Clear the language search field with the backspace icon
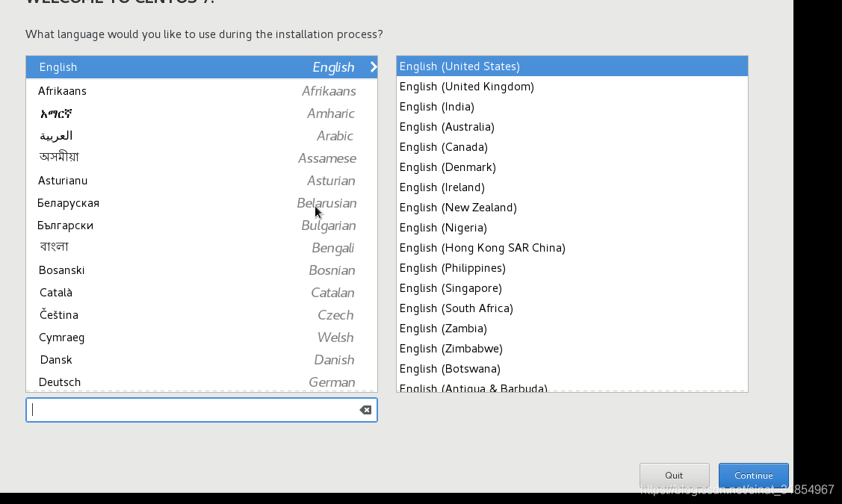Viewport: 842px width, 504px height. coord(365,410)
